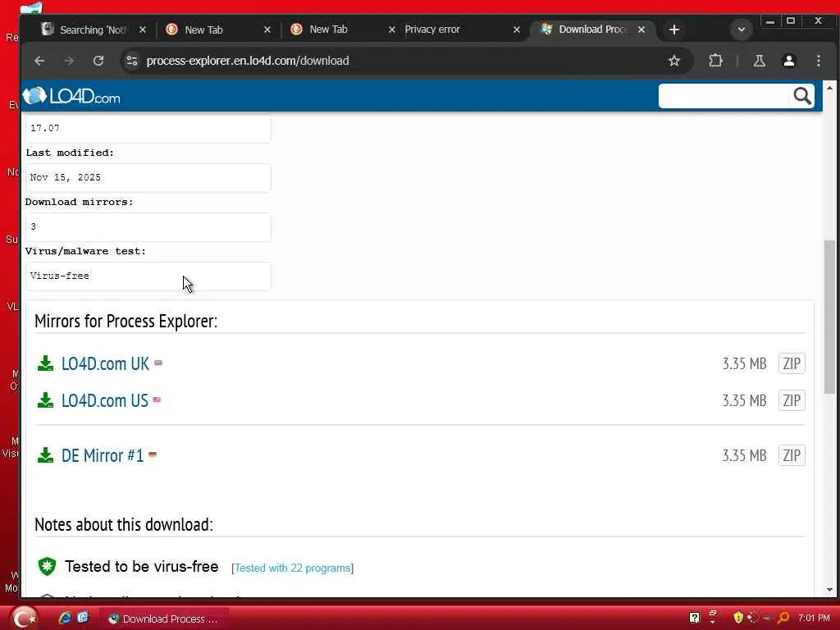840x630 pixels.
Task: Reload the page with the refresh icon
Action: pyautogui.click(x=98, y=61)
